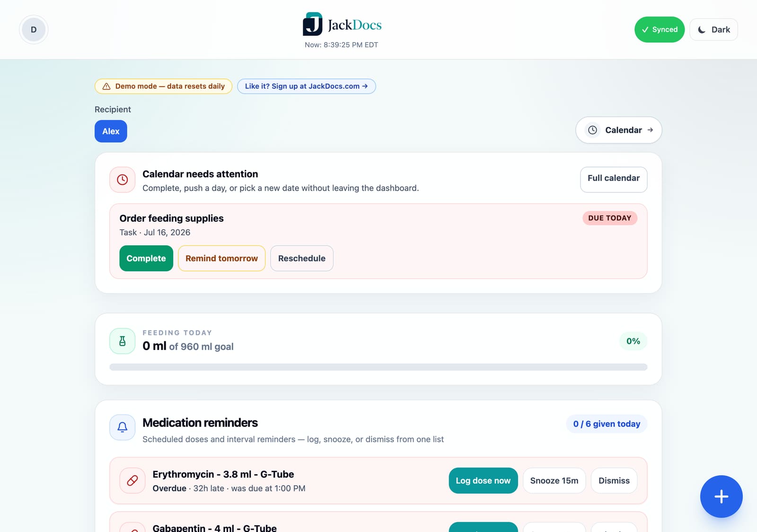Open Full calendar

coord(614,180)
